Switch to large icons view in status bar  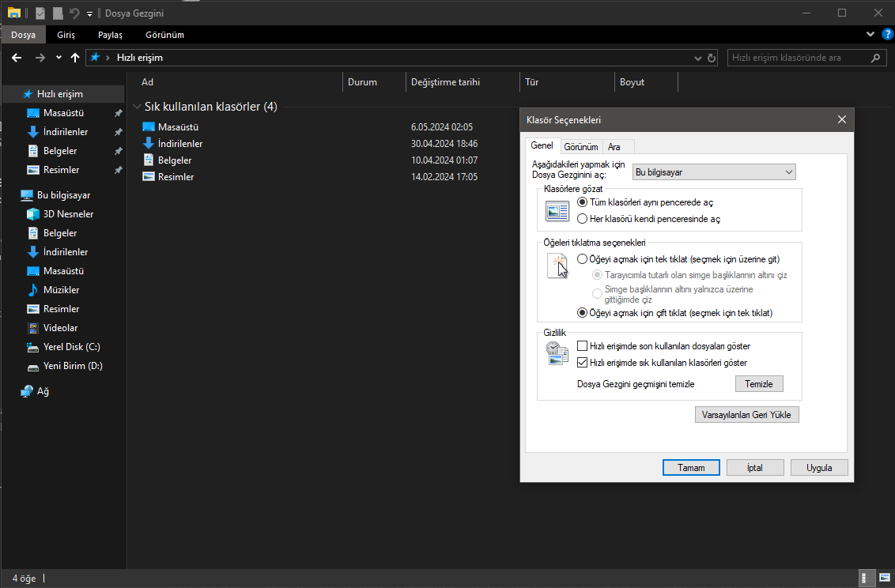pyautogui.click(x=884, y=579)
